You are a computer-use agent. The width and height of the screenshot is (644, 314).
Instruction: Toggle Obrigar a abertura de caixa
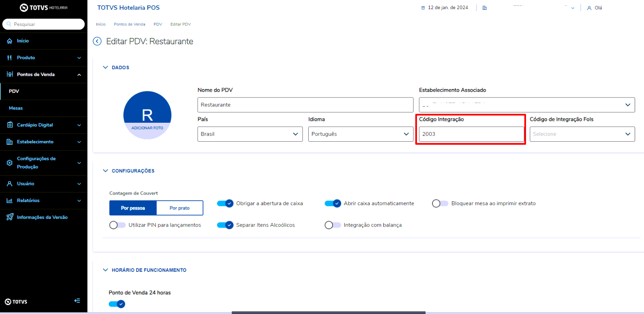225,203
